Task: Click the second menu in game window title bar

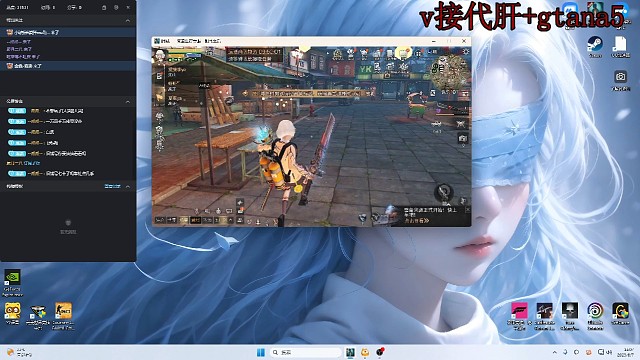Action: [212, 41]
